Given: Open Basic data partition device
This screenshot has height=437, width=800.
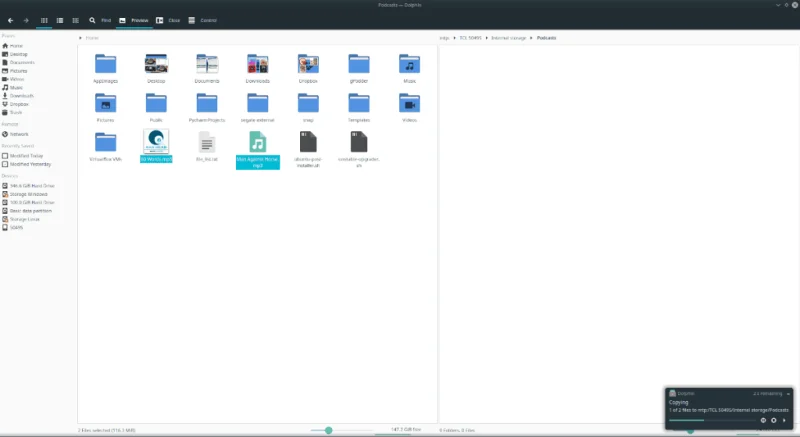Looking at the screenshot, I should tap(27, 211).
